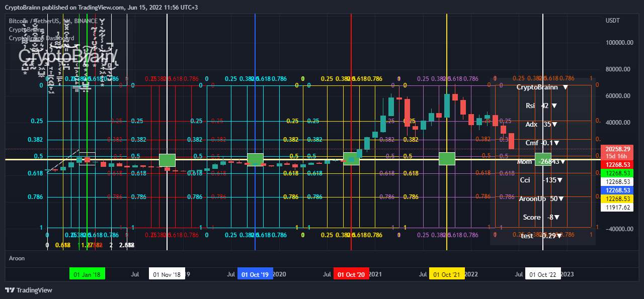Click the 2021 year label on time axis
The image size is (644, 299).
click(x=375, y=274)
